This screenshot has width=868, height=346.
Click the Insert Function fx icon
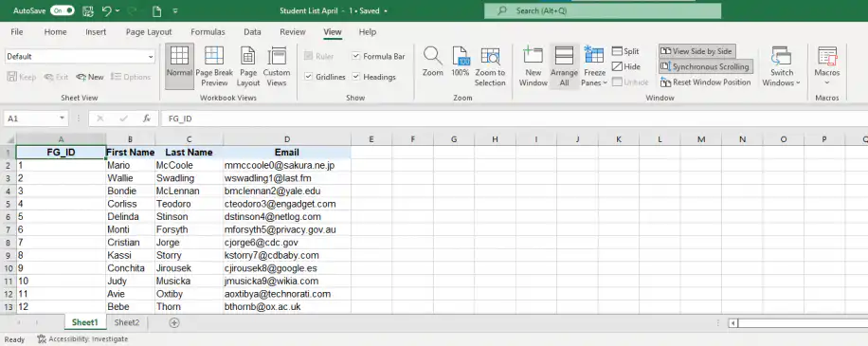147,118
